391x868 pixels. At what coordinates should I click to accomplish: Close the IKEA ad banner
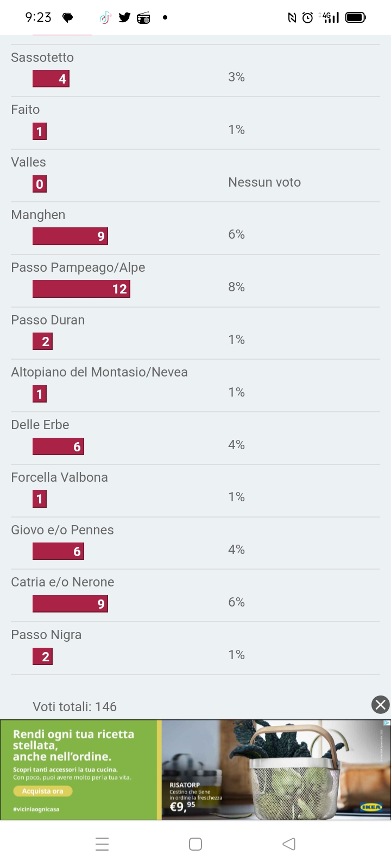(380, 704)
